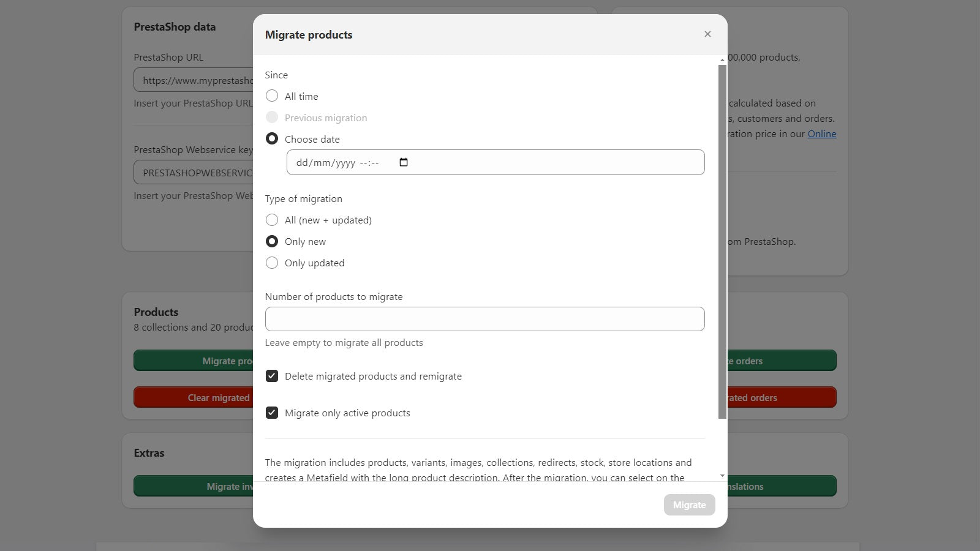The height and width of the screenshot is (551, 980).
Task: Open the "Online" link
Action: (x=822, y=133)
